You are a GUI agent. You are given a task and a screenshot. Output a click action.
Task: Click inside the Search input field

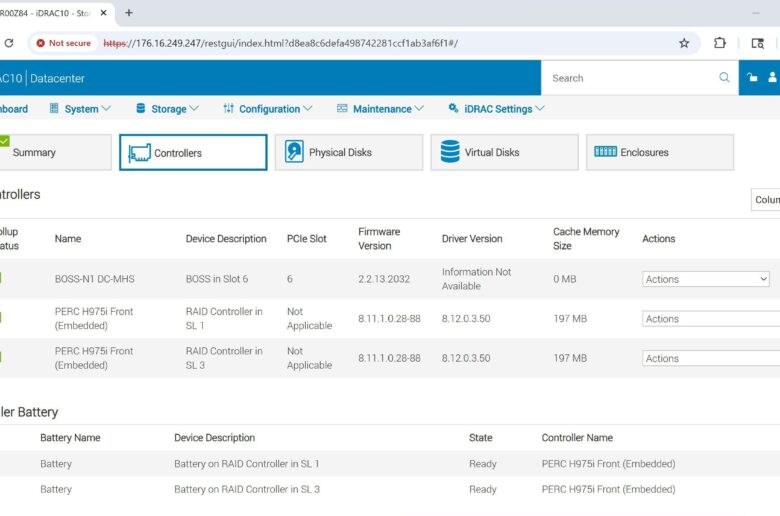click(630, 78)
